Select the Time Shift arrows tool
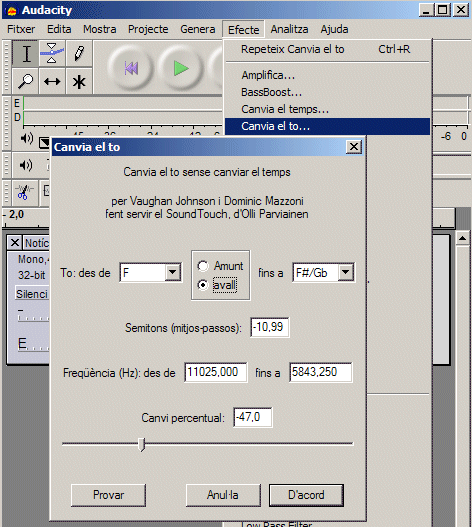 [52, 81]
